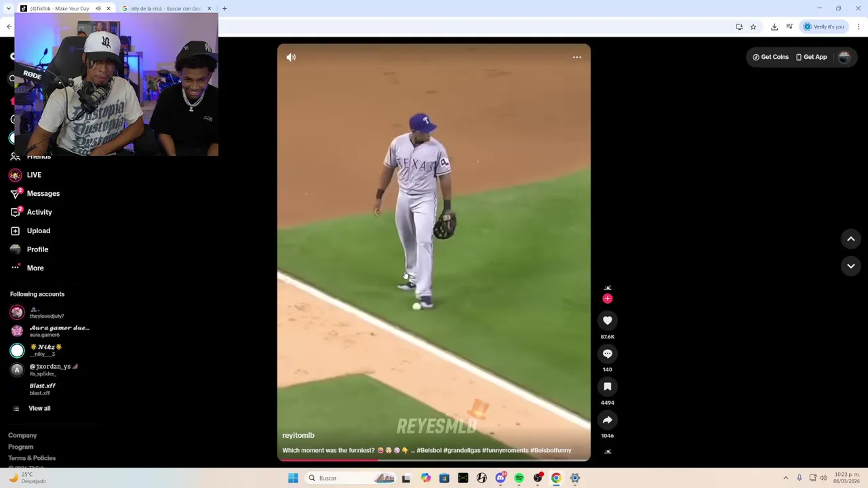Open Chrome downloads icon

tap(774, 27)
